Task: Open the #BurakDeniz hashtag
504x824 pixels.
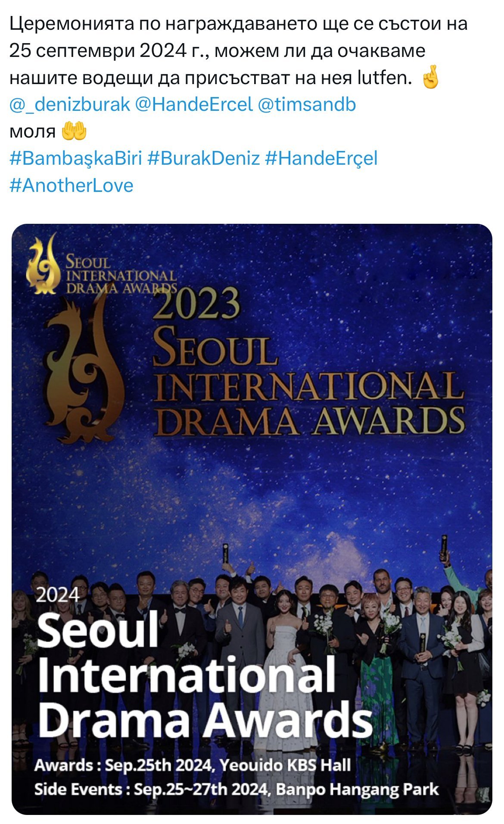Action: coord(203,158)
